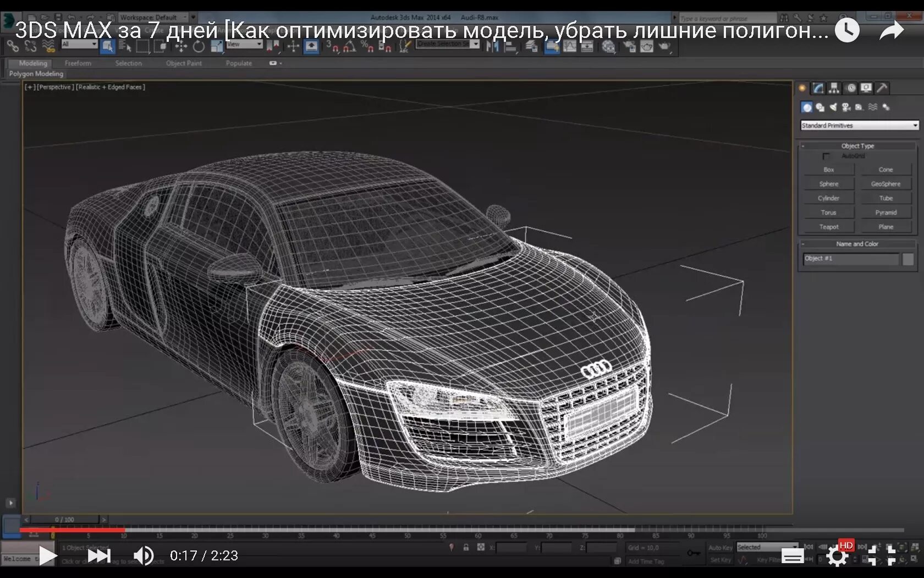
Task: Open the Modeling ribbon tab
Action: (x=33, y=63)
